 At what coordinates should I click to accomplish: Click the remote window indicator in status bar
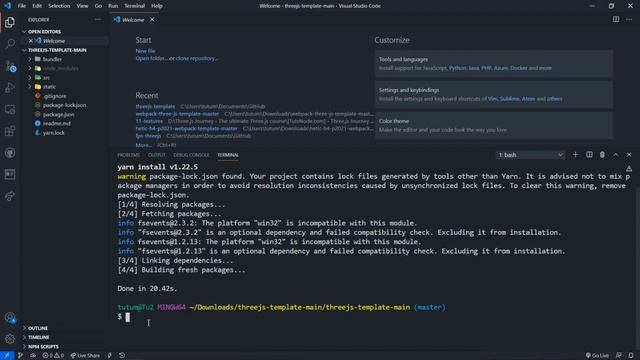point(7,356)
